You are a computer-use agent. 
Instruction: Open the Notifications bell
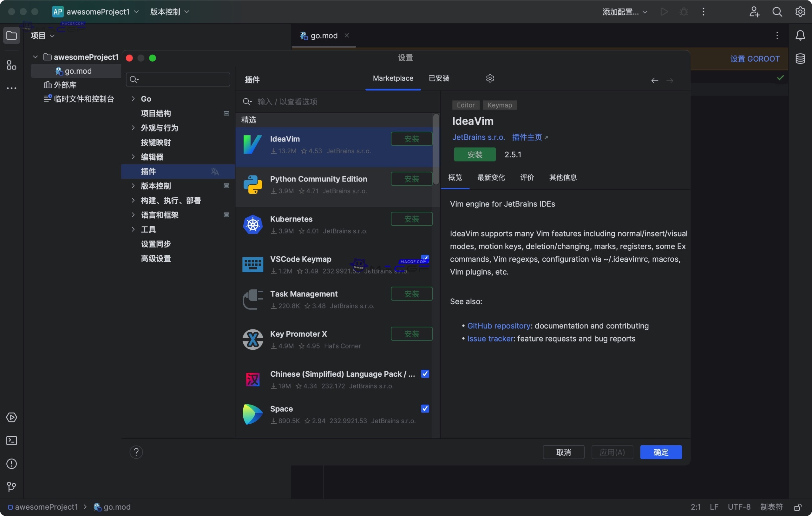click(x=800, y=36)
